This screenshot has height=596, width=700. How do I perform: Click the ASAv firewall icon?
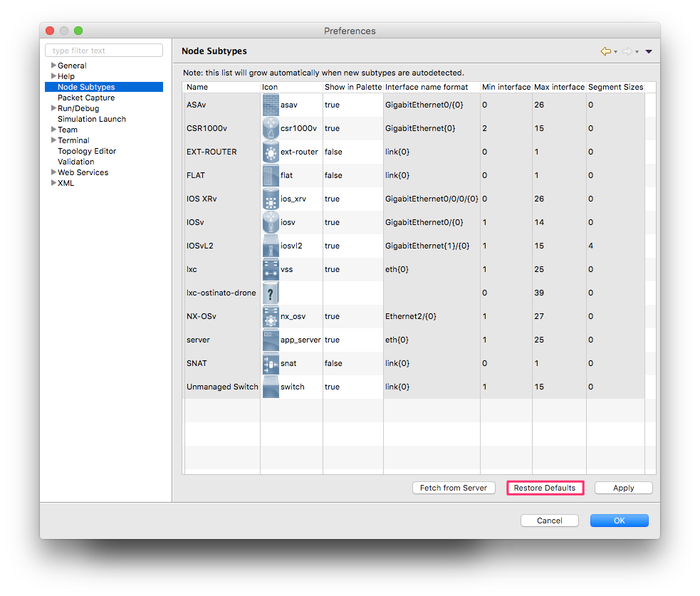271,105
